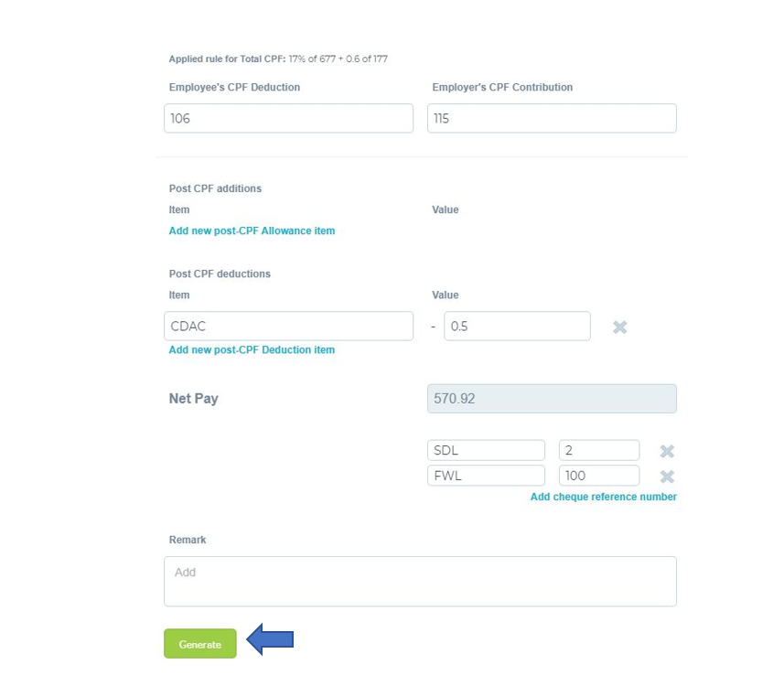The height and width of the screenshot is (686, 784).
Task: Focus the Employer's CPF Contribution field
Action: pos(552,119)
